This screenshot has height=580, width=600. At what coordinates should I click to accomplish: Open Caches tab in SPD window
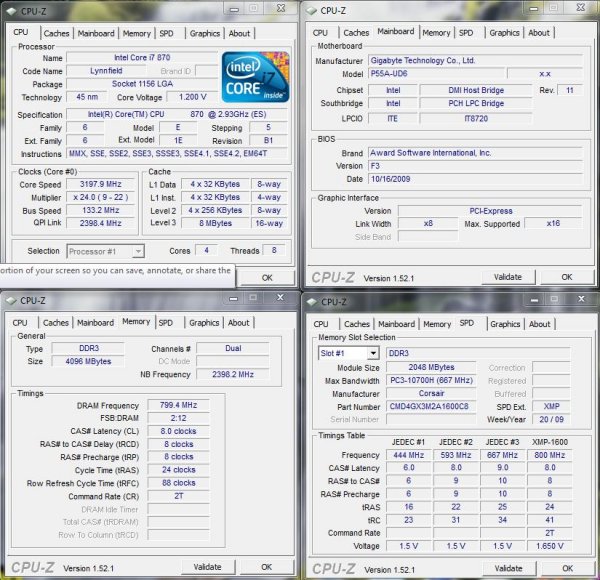point(357,324)
